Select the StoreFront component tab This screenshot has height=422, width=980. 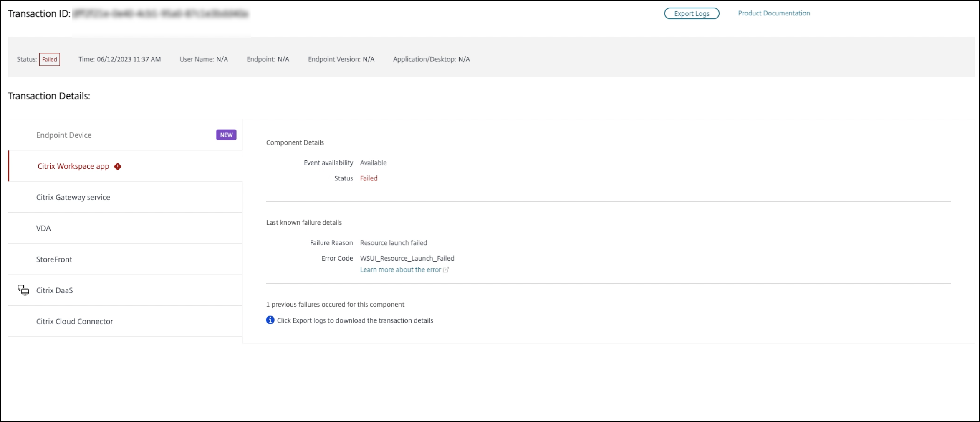[125, 259]
